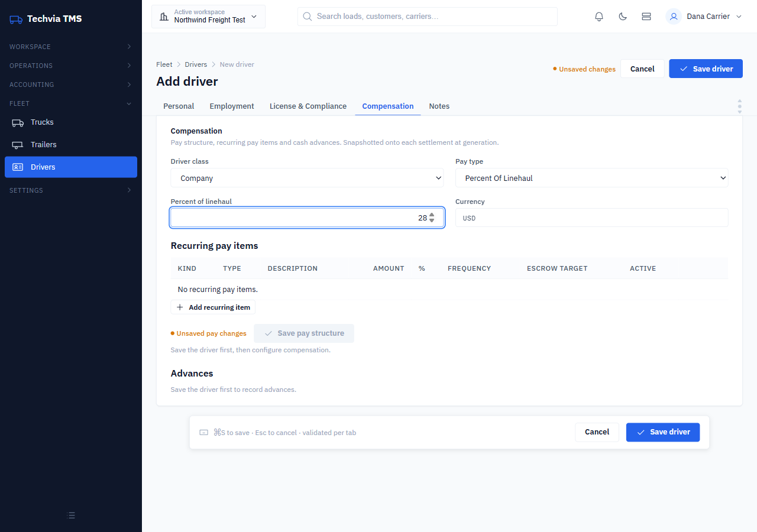Viewport: 757px width, 532px height.
Task: Click plus icon on Add recurring item
Action: [180, 307]
